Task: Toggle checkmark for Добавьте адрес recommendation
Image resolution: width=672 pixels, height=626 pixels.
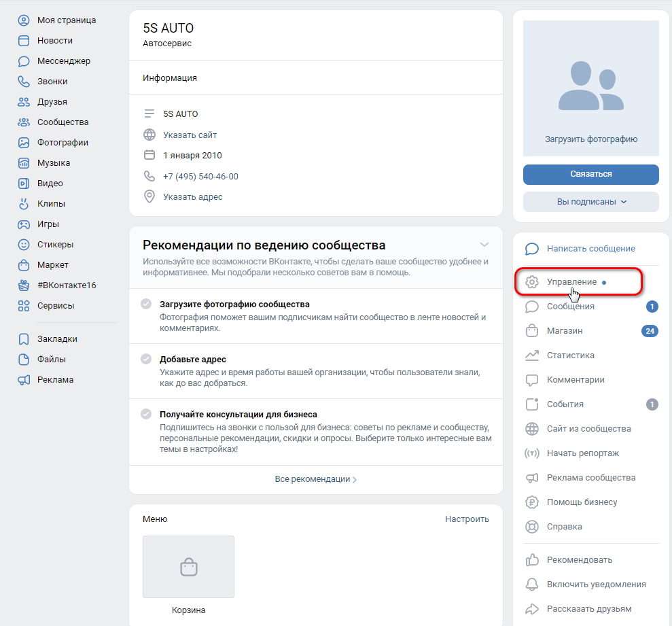Action: click(146, 359)
